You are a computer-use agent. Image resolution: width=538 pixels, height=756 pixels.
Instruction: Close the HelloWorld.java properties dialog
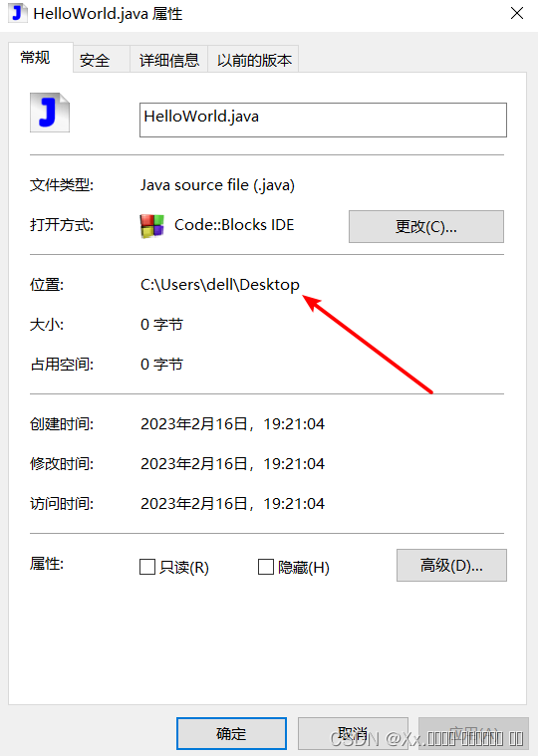pyautogui.click(x=517, y=13)
